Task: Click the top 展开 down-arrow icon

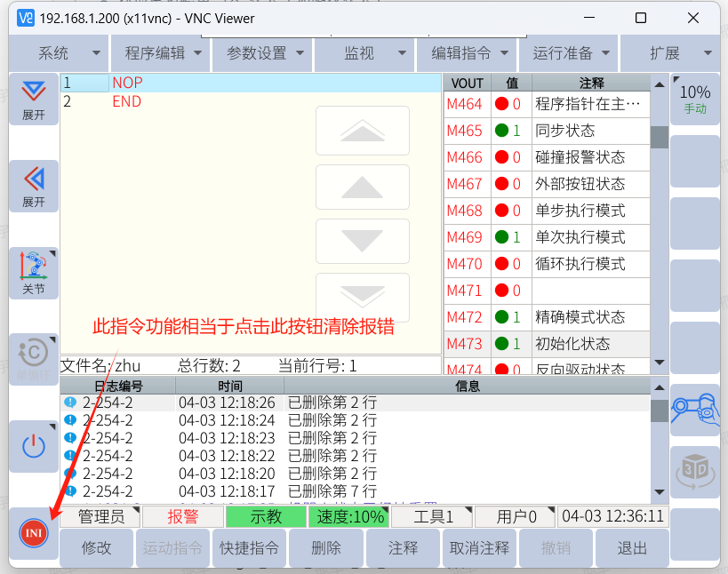Action: point(33,99)
